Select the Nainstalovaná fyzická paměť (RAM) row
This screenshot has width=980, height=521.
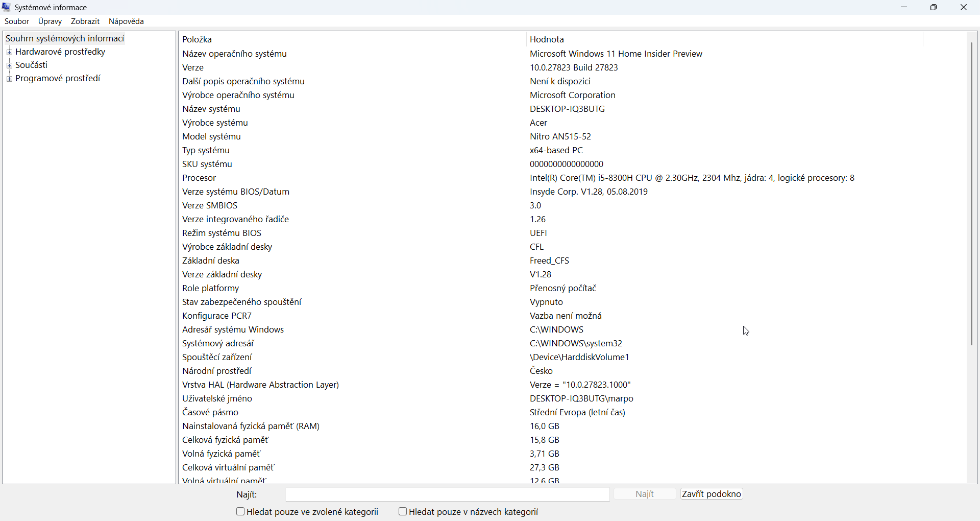(x=551, y=426)
